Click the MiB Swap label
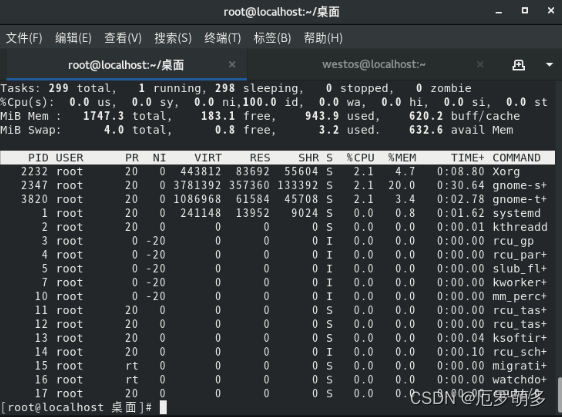Image resolution: width=562 pixels, height=417 pixels. (x=31, y=130)
